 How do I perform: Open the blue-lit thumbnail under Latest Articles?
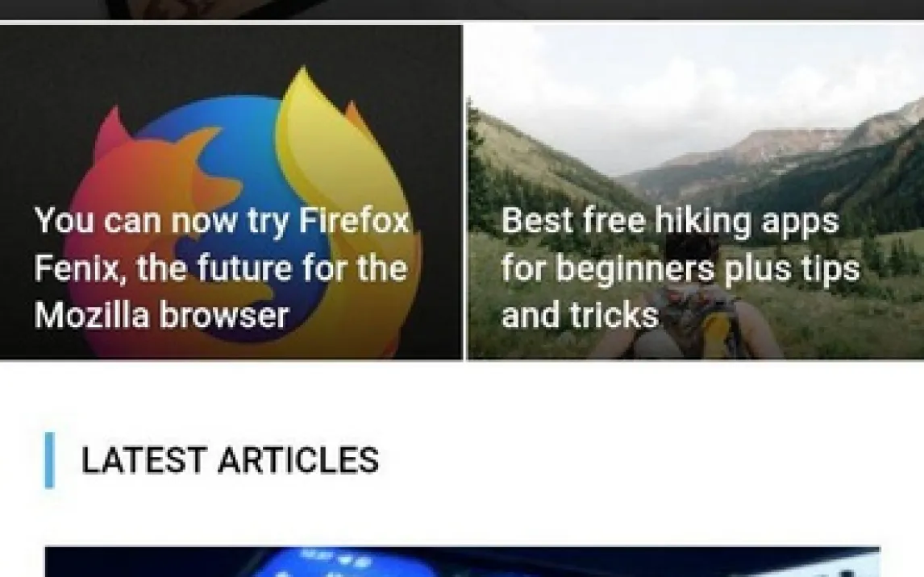click(x=463, y=562)
